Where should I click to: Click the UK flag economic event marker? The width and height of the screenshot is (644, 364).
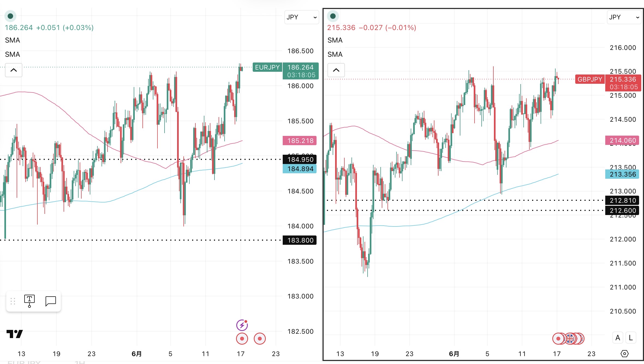click(570, 339)
